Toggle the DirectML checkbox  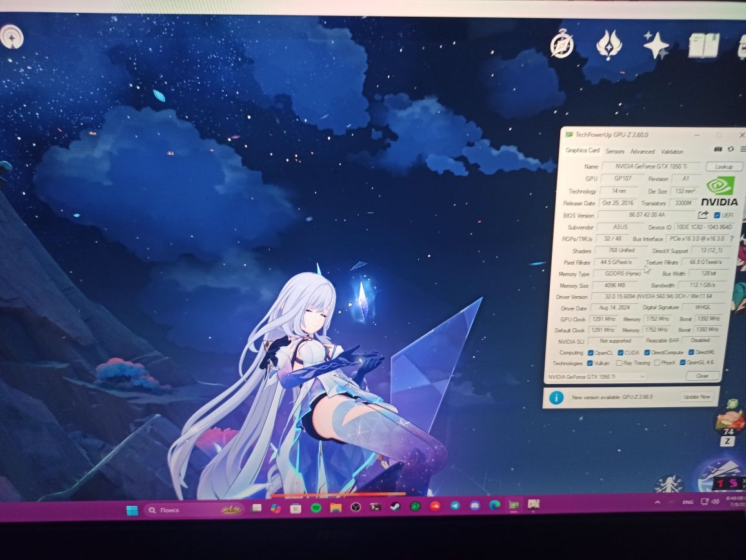coord(691,352)
